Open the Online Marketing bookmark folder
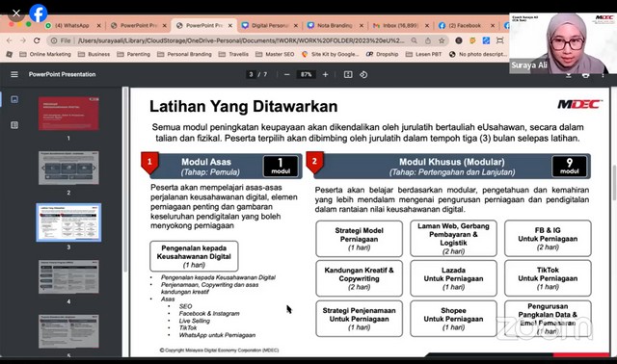This screenshot has height=364, width=617. 45,54
